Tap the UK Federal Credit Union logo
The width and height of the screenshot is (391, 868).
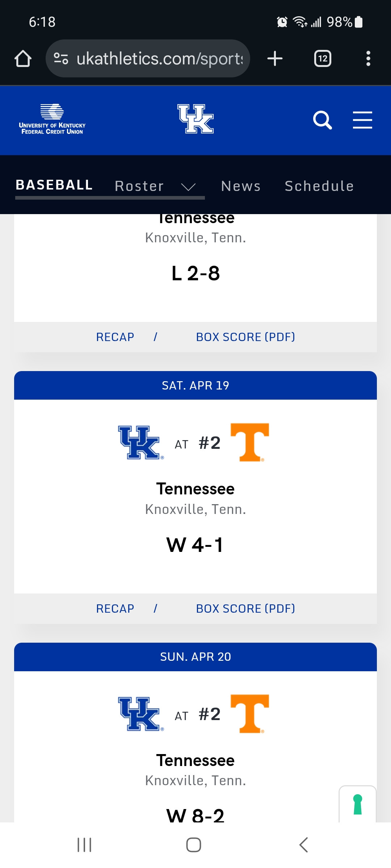point(52,119)
